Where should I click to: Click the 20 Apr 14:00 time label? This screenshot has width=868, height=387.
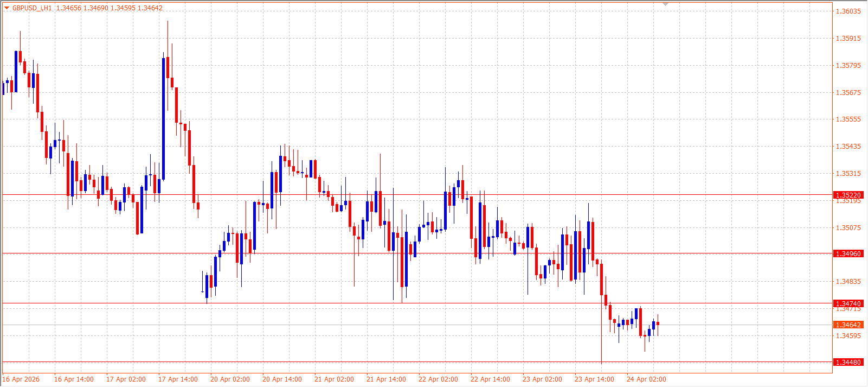(282, 379)
